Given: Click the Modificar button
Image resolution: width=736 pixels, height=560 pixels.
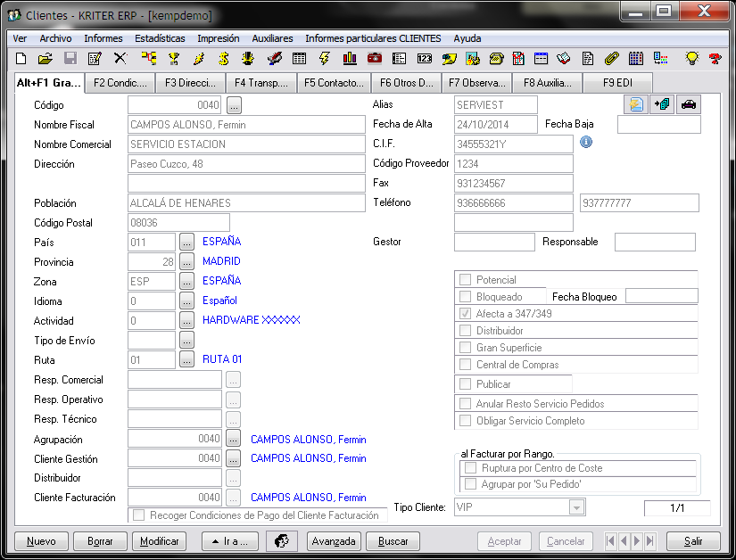Looking at the screenshot, I should pyautogui.click(x=159, y=541).
